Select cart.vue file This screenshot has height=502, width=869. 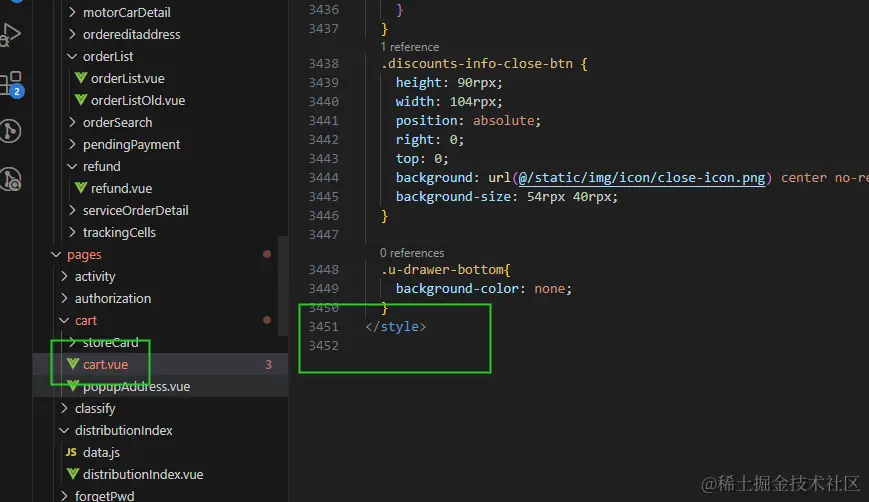[x=105, y=364]
